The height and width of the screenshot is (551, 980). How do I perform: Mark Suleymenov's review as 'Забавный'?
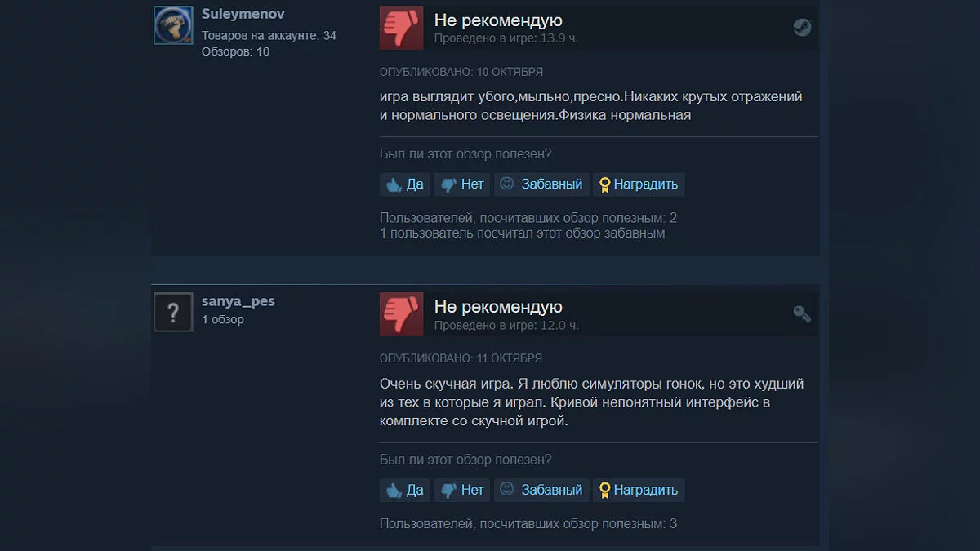(x=541, y=184)
